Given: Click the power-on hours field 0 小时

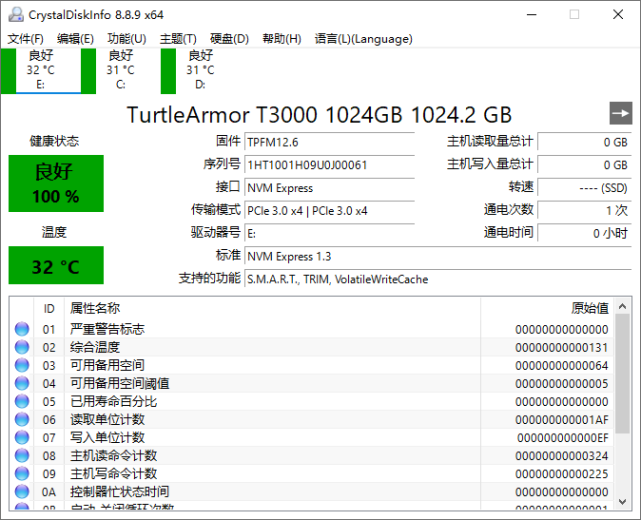Looking at the screenshot, I should click(x=584, y=233).
